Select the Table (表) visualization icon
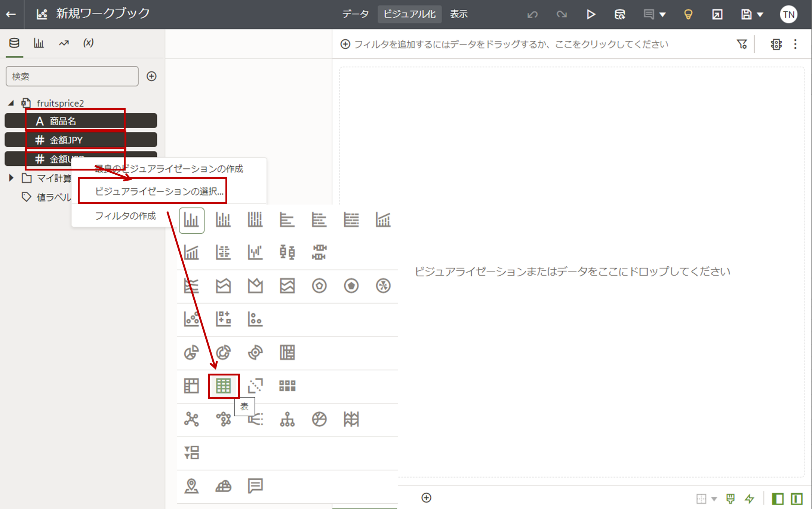 pyautogui.click(x=223, y=386)
